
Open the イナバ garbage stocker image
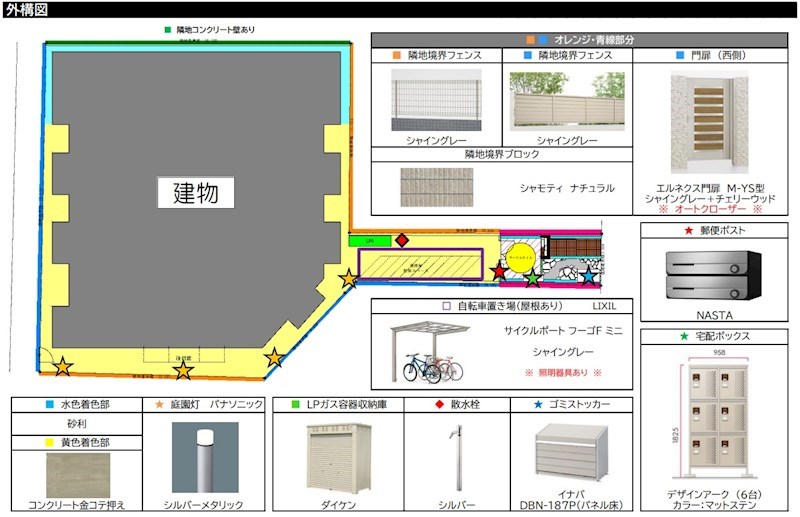[570, 455]
